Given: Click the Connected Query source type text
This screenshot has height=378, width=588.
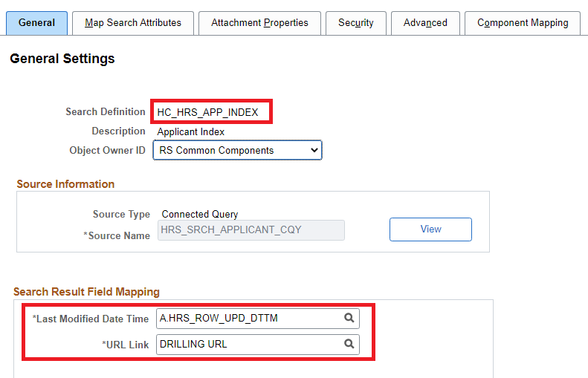Looking at the screenshot, I should [x=200, y=215].
